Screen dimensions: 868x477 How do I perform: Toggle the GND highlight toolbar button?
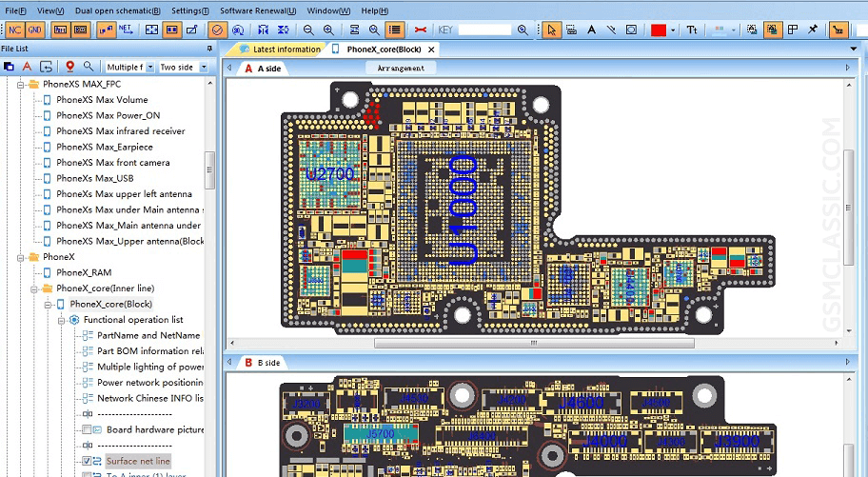tap(34, 30)
